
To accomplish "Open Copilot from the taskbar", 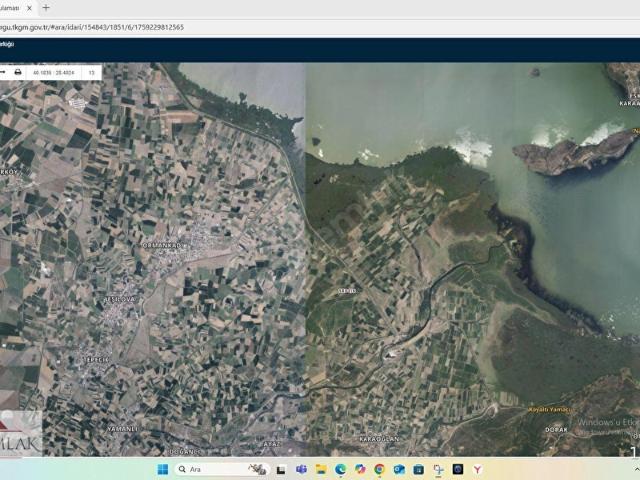I will [x=360, y=469].
